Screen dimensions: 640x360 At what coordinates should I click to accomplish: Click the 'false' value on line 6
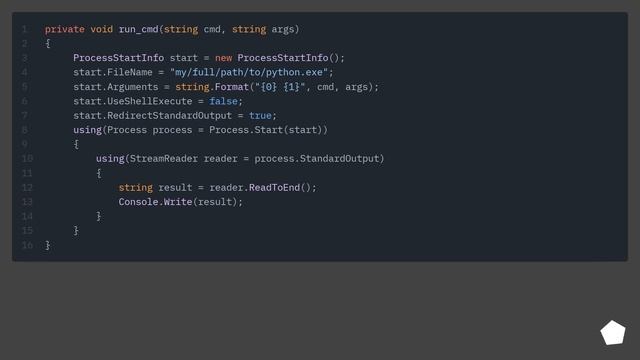(223, 101)
